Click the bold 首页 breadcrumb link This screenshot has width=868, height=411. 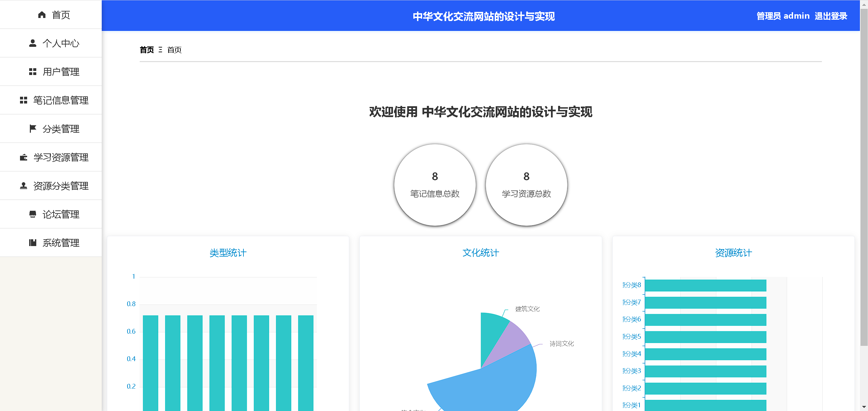[146, 50]
